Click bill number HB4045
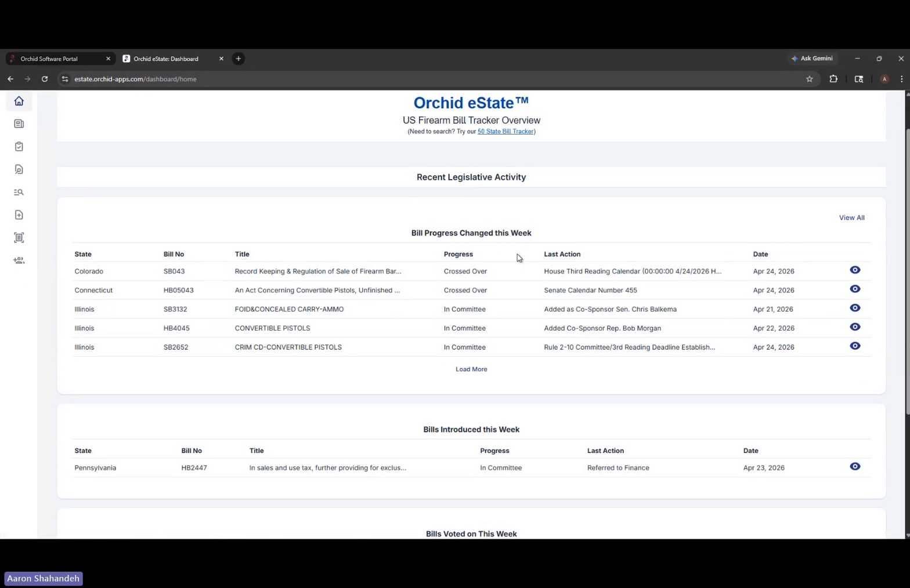The width and height of the screenshot is (910, 588). point(176,328)
